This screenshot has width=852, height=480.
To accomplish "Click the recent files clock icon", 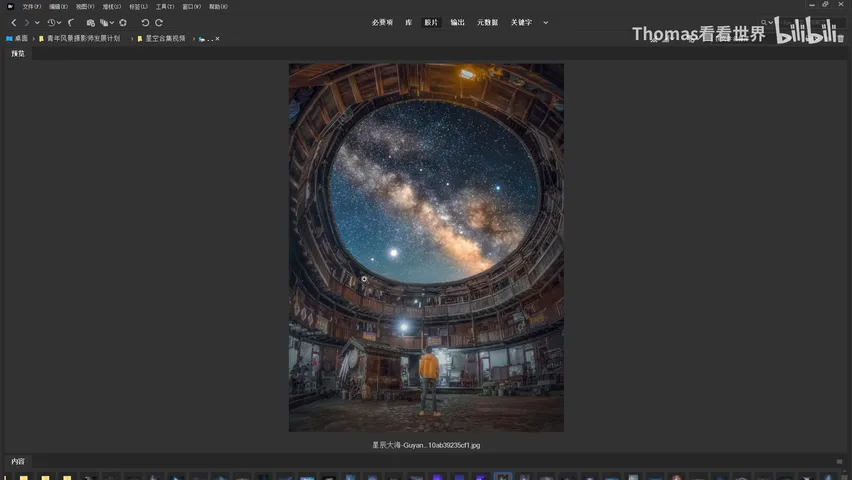I will [51, 23].
